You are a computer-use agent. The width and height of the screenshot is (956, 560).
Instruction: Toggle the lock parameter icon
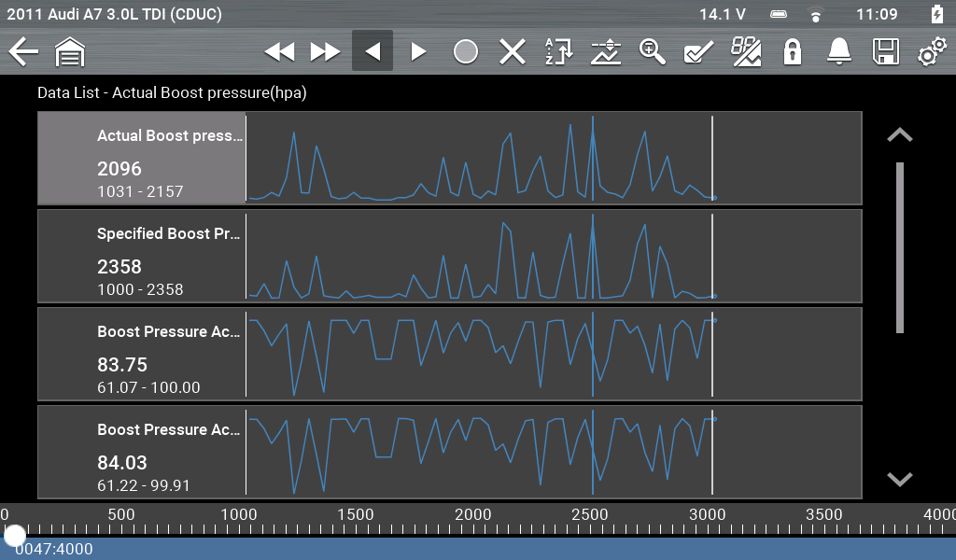pos(793,51)
